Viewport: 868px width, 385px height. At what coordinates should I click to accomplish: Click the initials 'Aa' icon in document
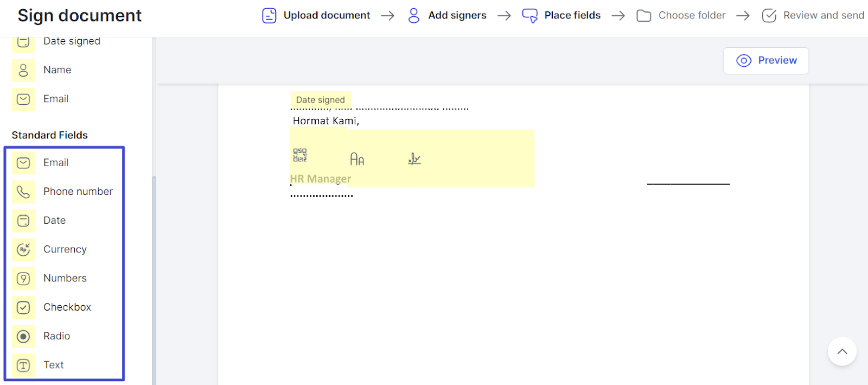tap(357, 159)
